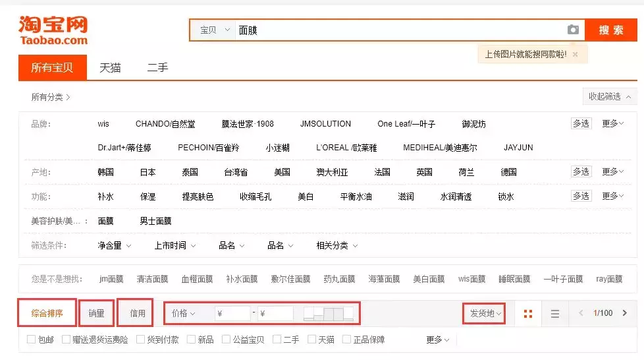Expand the 净含量 filter dropdown
This screenshot has width=644, height=360.
[x=114, y=245]
